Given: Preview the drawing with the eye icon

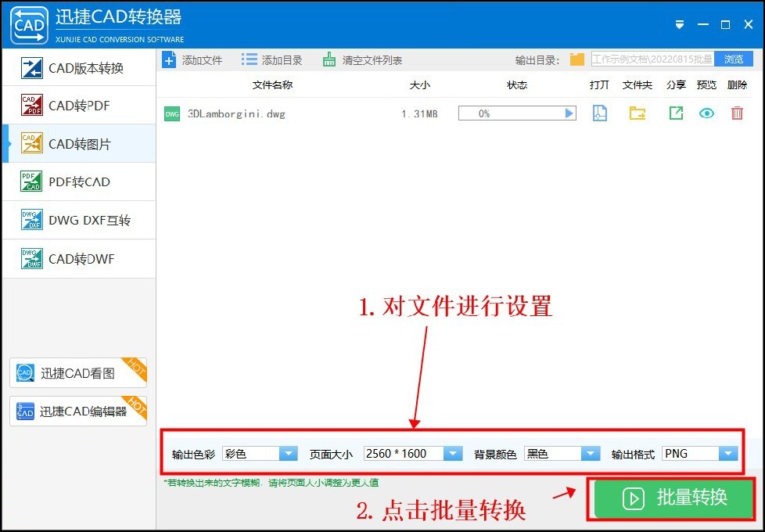Looking at the screenshot, I should (706, 113).
